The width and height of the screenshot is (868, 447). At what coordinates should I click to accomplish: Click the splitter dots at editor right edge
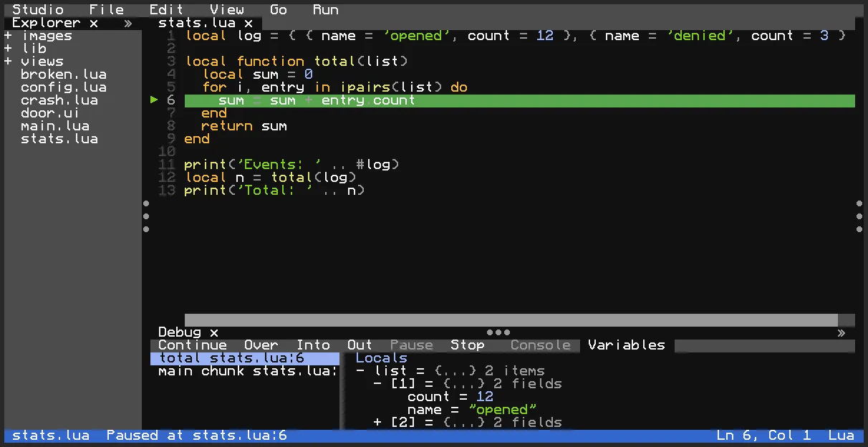859,216
